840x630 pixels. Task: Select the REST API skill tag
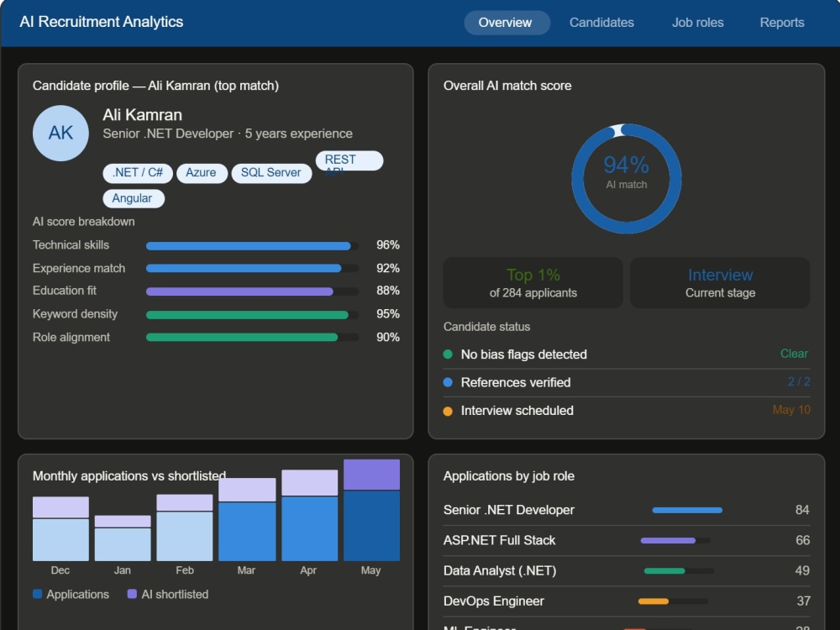coord(349,160)
